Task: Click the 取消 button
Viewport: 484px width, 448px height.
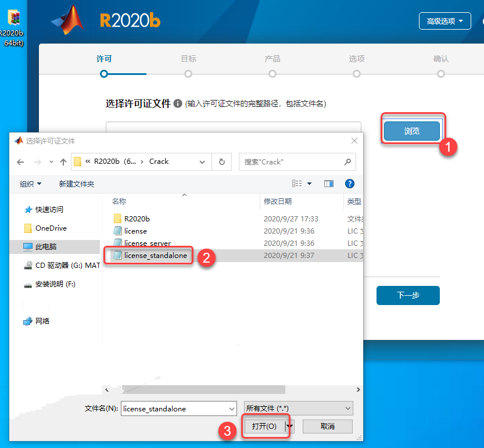Action: (328, 426)
